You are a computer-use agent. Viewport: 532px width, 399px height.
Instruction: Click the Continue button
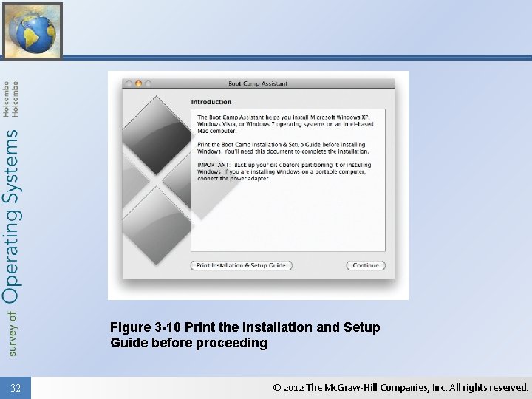pyautogui.click(x=366, y=265)
